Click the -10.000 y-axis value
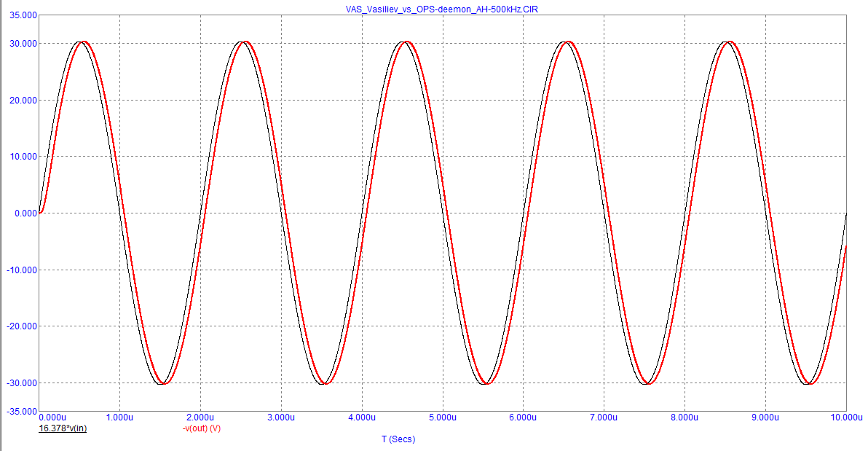The image size is (868, 451). 22,270
